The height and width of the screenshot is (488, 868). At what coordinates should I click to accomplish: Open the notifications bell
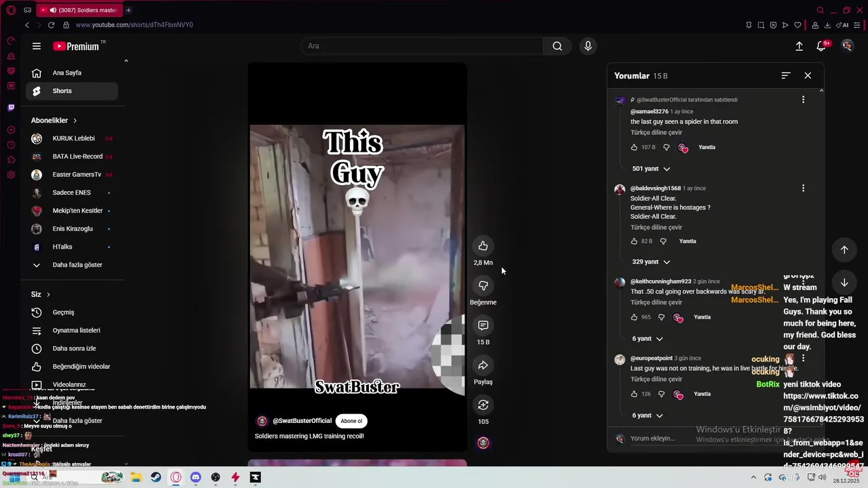click(821, 46)
